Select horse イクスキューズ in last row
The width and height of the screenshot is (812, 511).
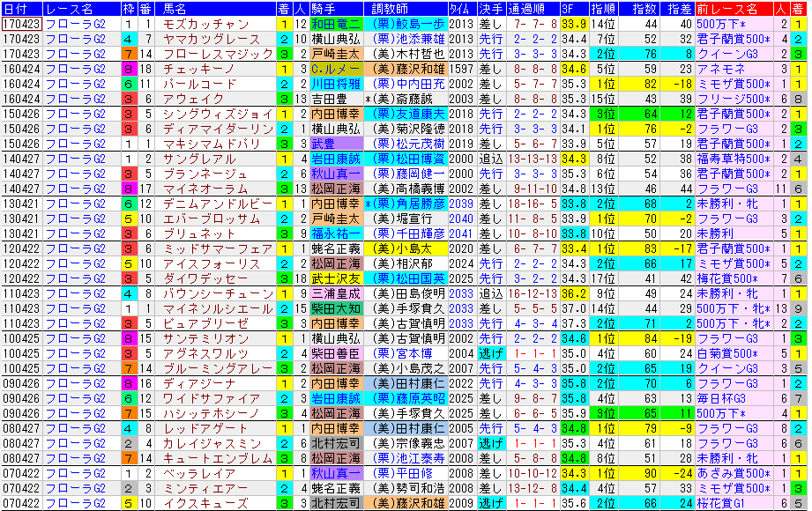[x=200, y=503]
